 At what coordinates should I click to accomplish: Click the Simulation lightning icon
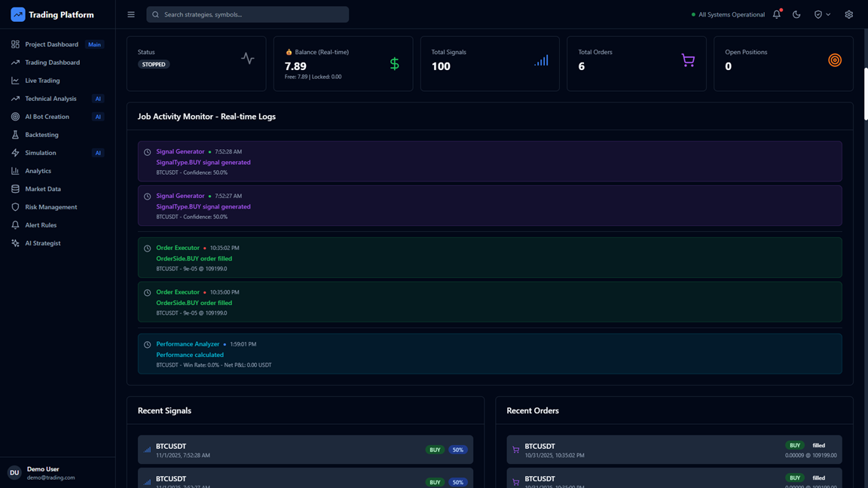click(x=15, y=153)
